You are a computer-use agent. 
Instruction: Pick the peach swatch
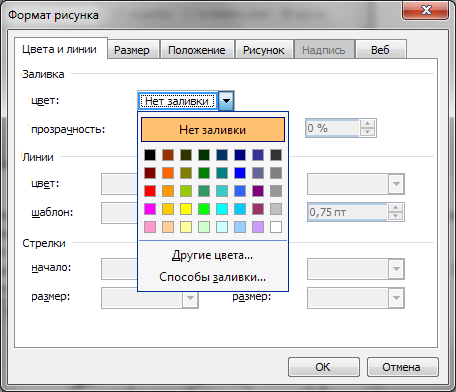point(168,227)
